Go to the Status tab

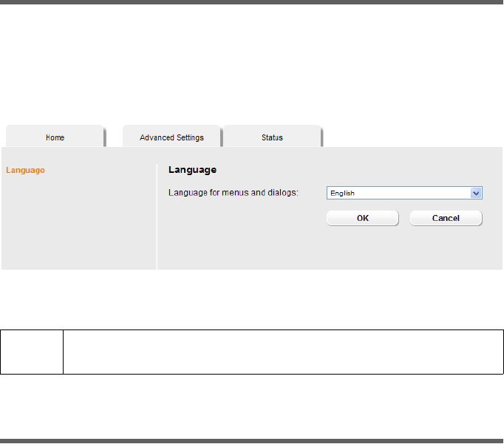272,137
